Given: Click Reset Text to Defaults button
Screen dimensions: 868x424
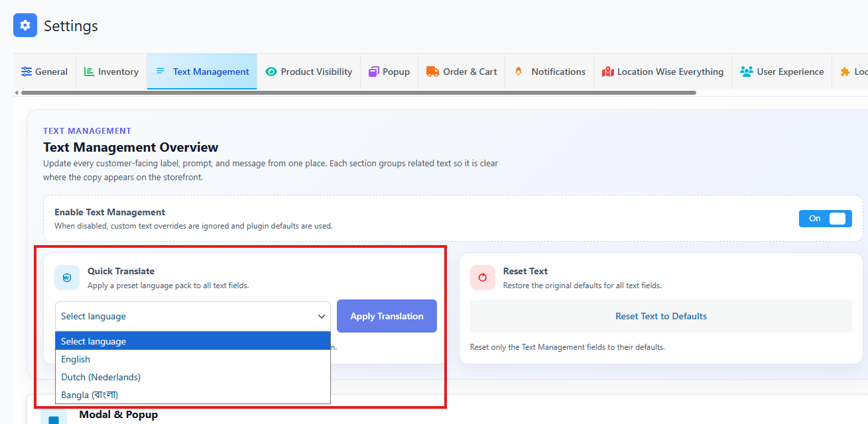Looking at the screenshot, I should 661,316.
